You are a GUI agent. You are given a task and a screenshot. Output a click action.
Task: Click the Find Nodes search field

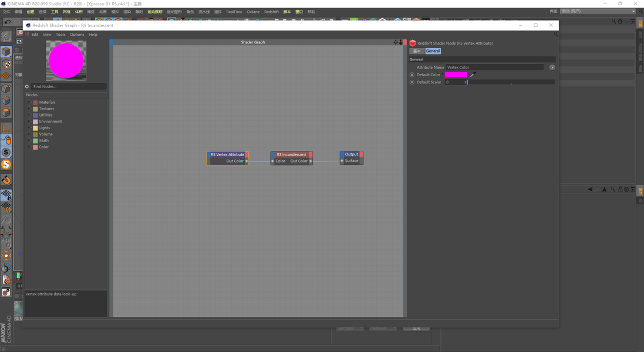[69, 87]
